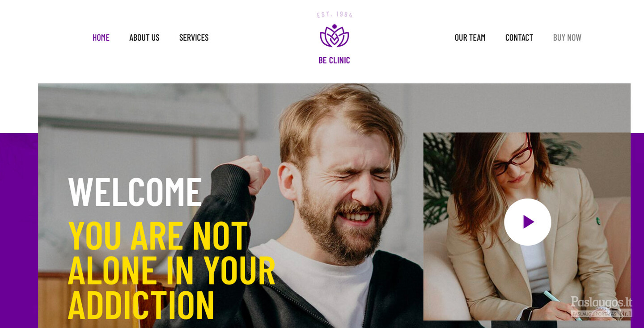Click the Nr.1 badge in watermark
644x328 pixels.
click(626, 314)
